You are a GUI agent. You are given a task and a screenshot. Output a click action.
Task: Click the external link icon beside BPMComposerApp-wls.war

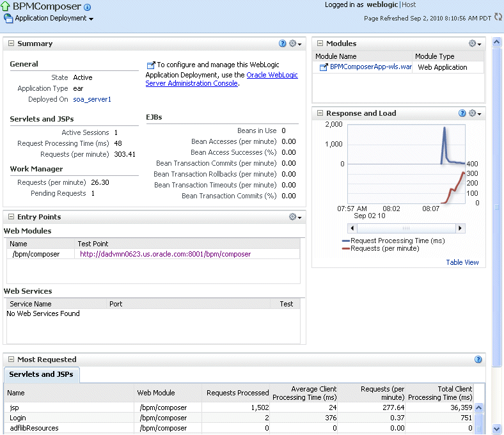[x=324, y=67]
